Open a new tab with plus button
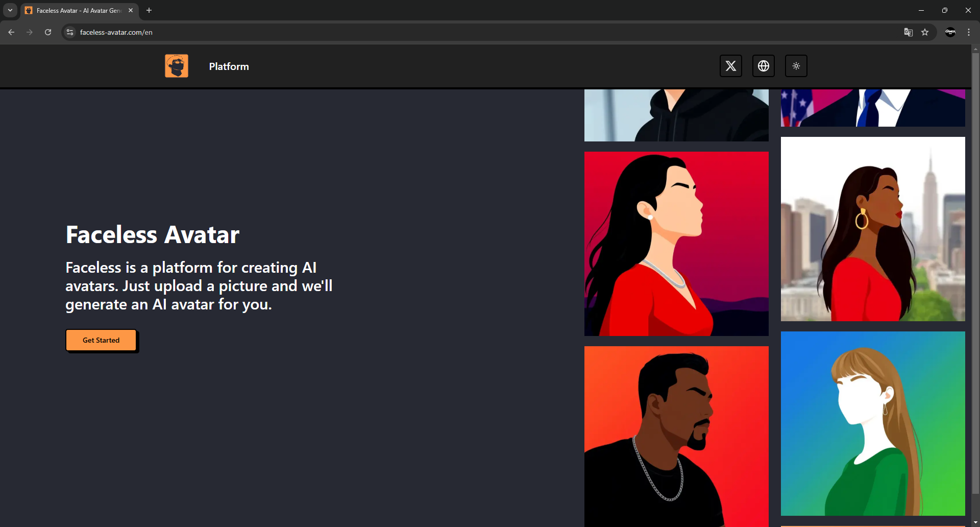This screenshot has height=527, width=980. tap(149, 10)
